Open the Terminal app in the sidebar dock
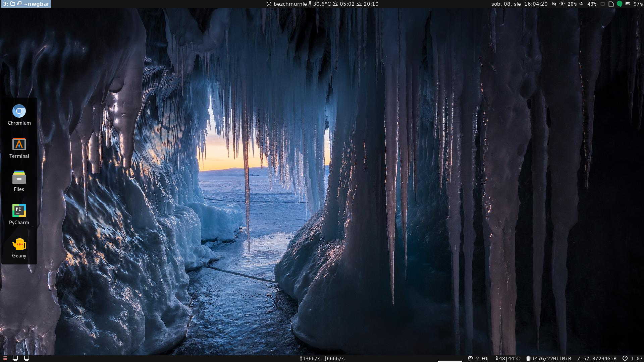Image resolution: width=644 pixels, height=362 pixels. pos(19,144)
